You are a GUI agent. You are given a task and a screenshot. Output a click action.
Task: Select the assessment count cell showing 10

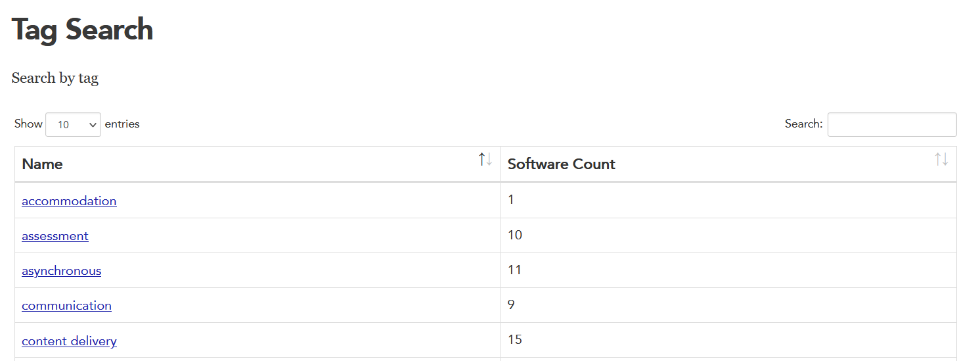(x=515, y=235)
